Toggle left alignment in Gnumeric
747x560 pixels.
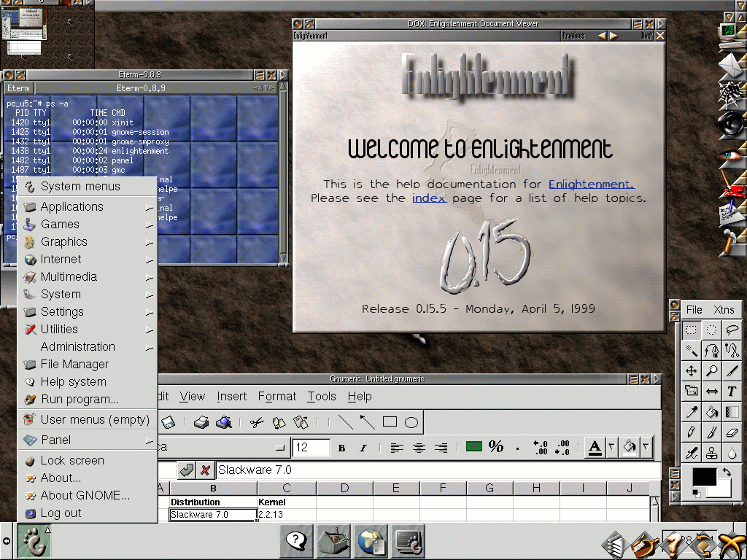tap(396, 448)
